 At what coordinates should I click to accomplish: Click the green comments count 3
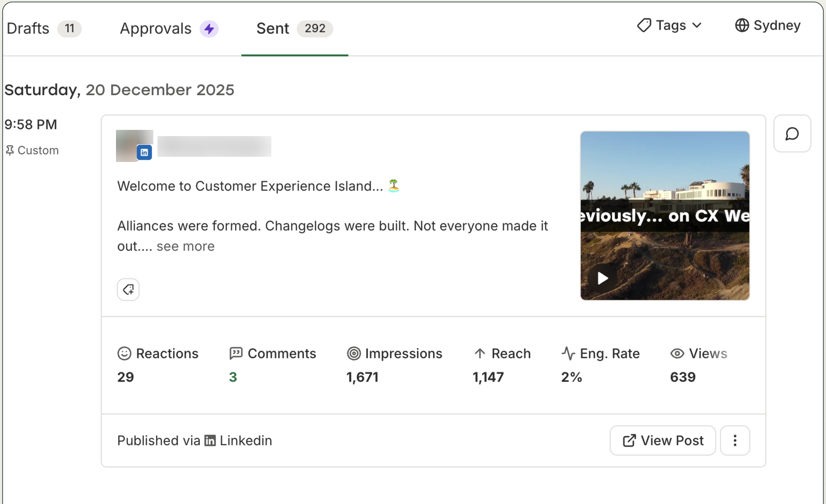coord(233,377)
